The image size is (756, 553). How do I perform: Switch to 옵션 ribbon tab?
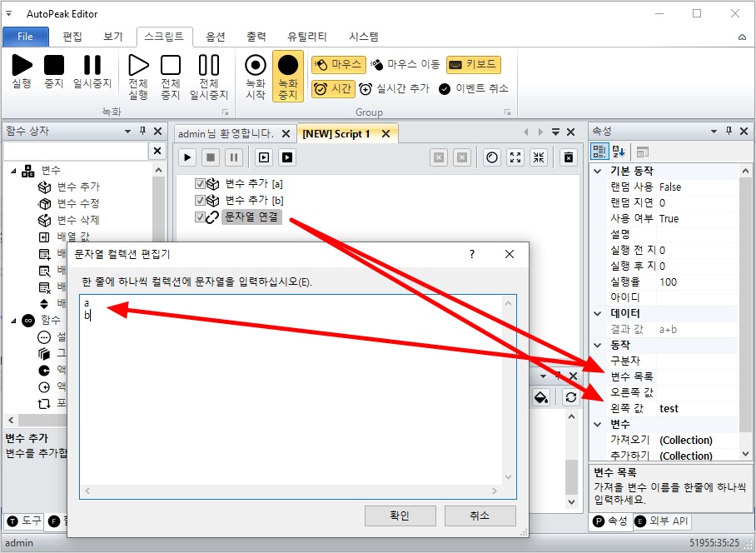pyautogui.click(x=216, y=37)
